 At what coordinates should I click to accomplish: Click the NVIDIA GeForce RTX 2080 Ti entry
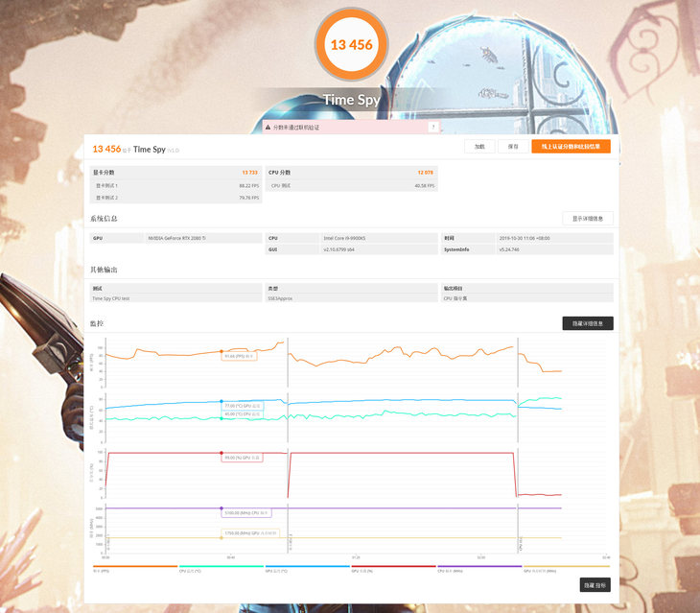(x=177, y=238)
